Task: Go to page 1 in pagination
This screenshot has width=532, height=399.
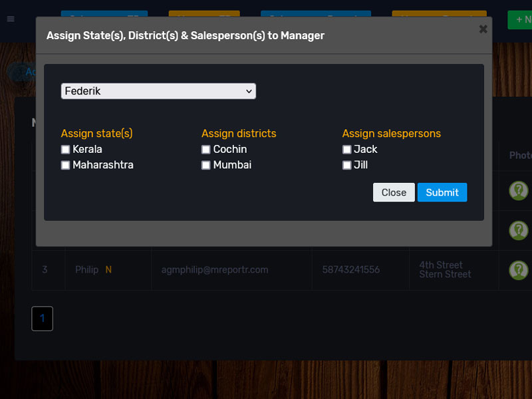Action: pyautogui.click(x=42, y=319)
